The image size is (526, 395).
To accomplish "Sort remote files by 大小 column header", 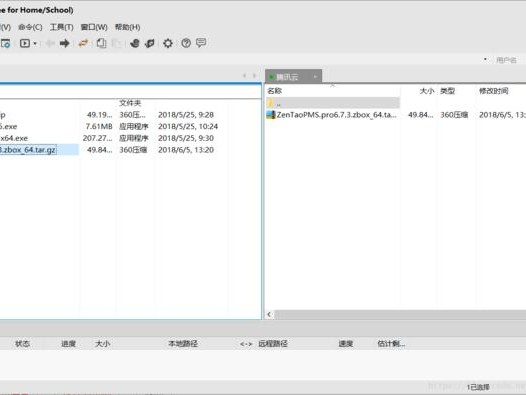I will [x=426, y=91].
